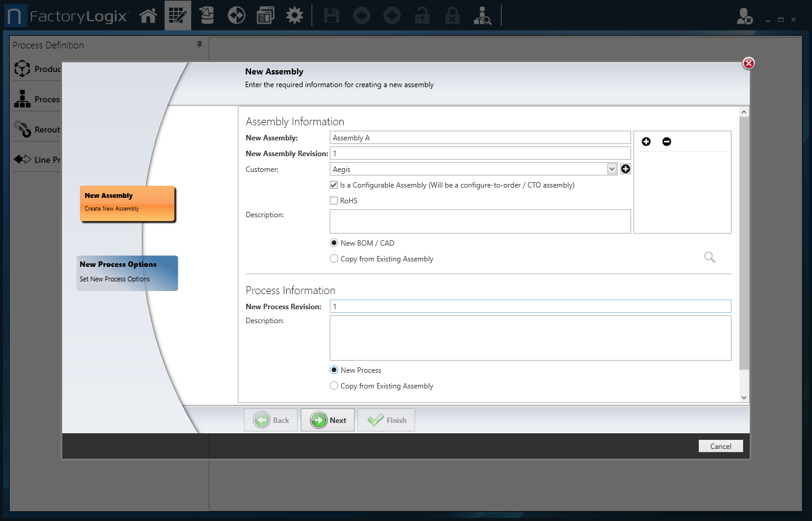812x521 pixels.
Task: Enable the RoHS checkbox
Action: [x=333, y=200]
